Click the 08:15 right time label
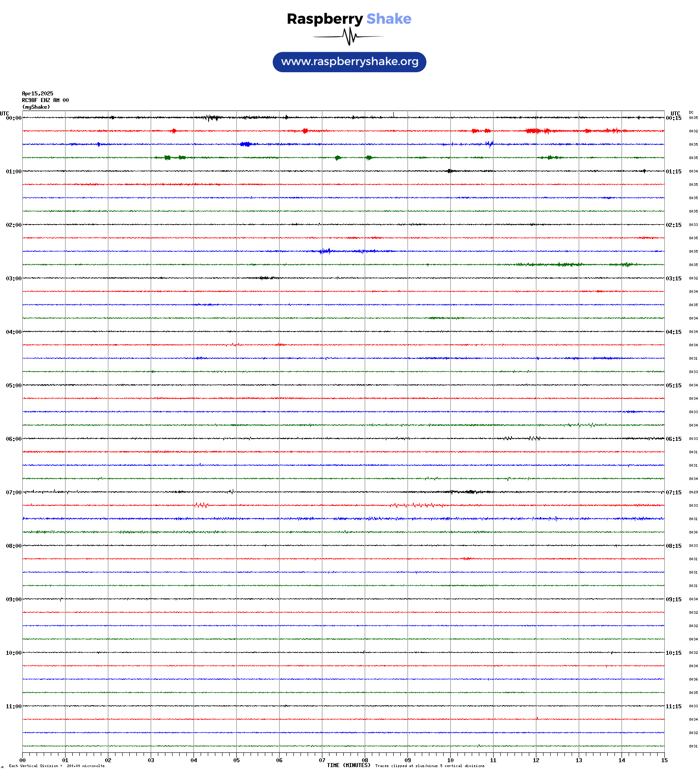The image size is (700, 772). pyautogui.click(x=674, y=546)
